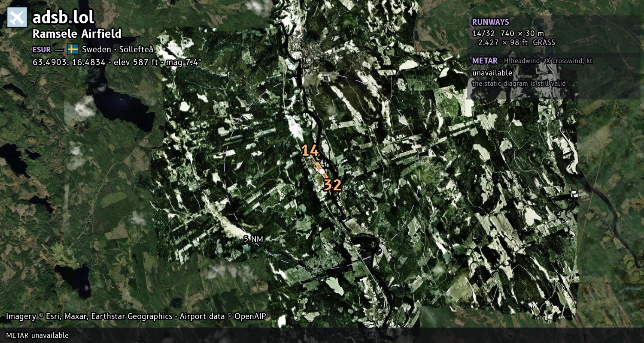Click the airfield reference point marker on the runway
The image size is (644, 343).
(x=322, y=171)
